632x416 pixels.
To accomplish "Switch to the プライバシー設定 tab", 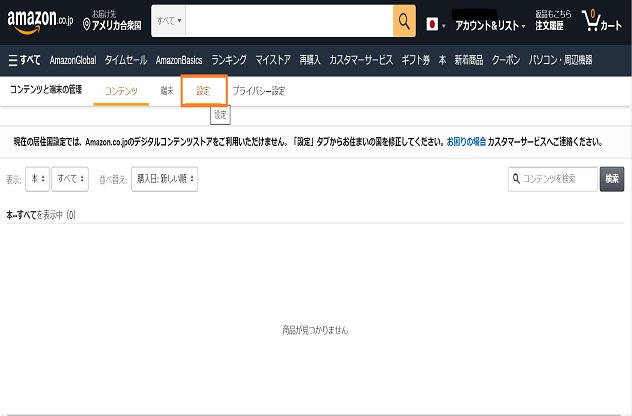I will (x=259, y=91).
